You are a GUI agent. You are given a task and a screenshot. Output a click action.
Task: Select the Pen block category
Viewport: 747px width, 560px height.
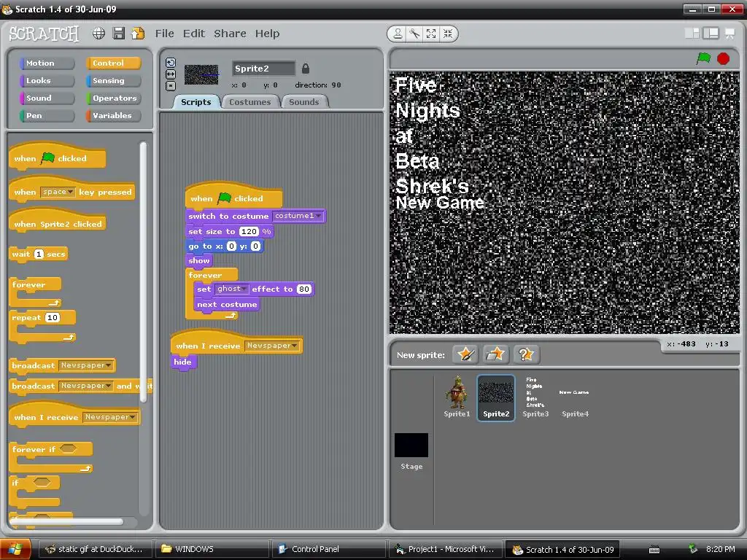[x=47, y=116]
